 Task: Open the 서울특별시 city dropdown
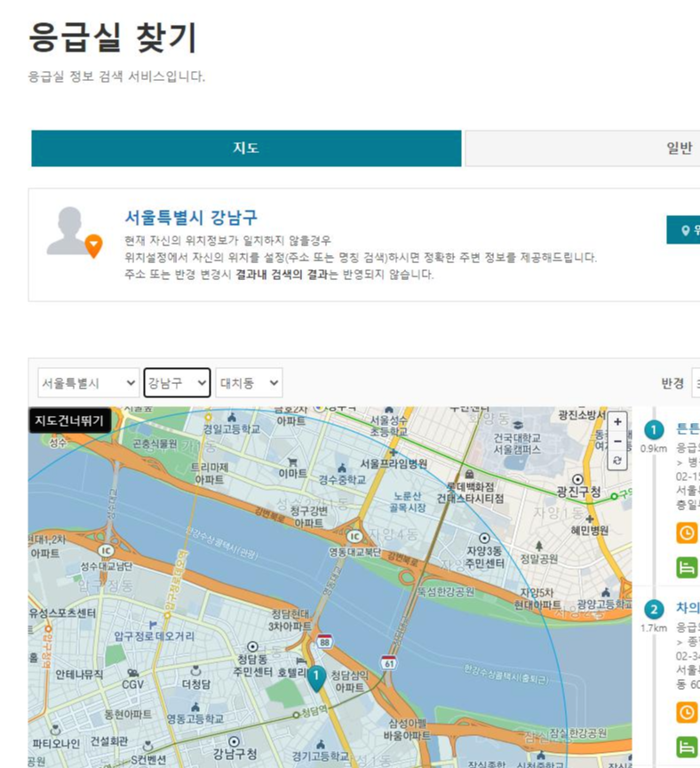[89, 382]
